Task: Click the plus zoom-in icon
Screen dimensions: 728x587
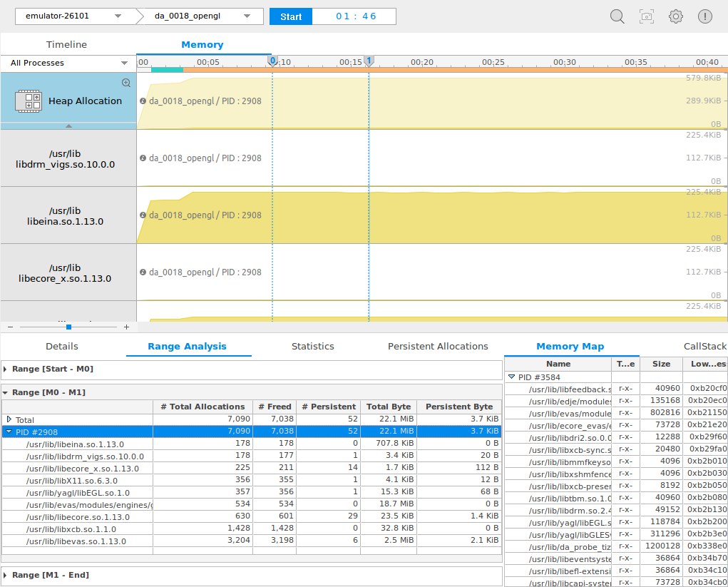Action: pos(126,327)
